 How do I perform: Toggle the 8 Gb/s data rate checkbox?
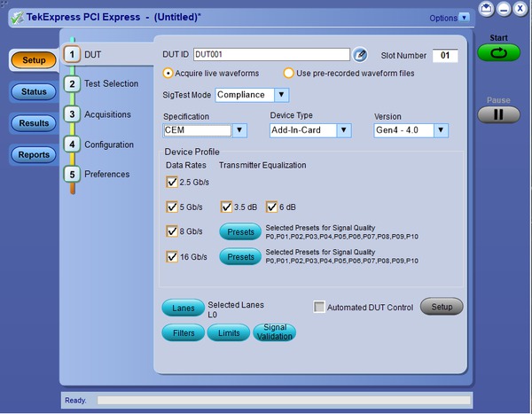172,231
